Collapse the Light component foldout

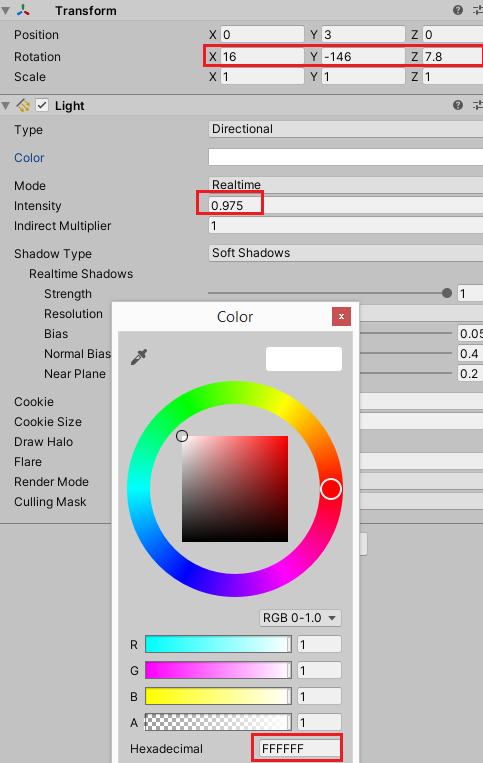[x=6, y=105]
